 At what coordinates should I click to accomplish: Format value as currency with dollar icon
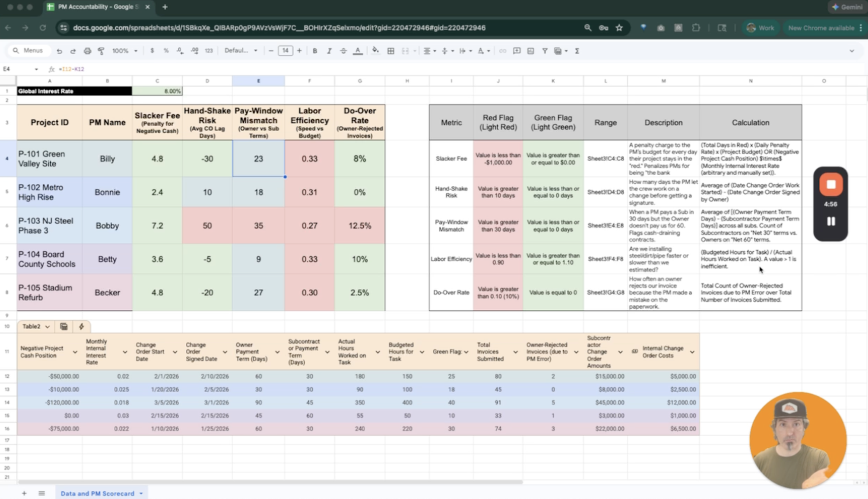(x=152, y=51)
